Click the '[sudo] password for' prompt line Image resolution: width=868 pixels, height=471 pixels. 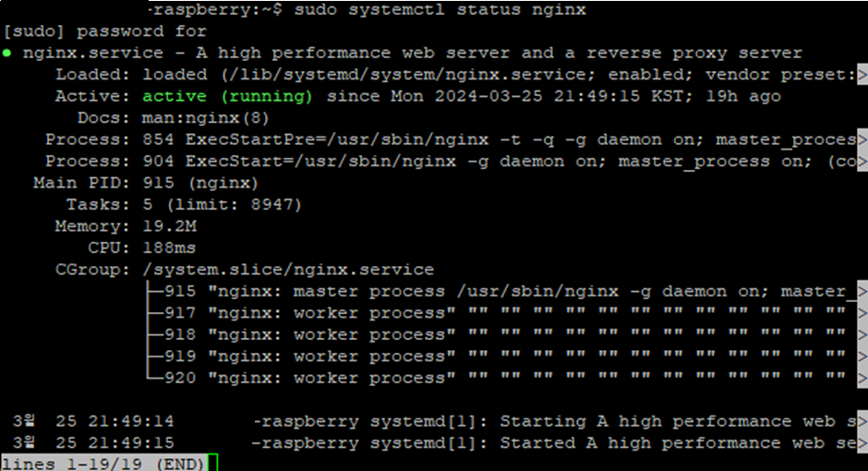coord(104,31)
